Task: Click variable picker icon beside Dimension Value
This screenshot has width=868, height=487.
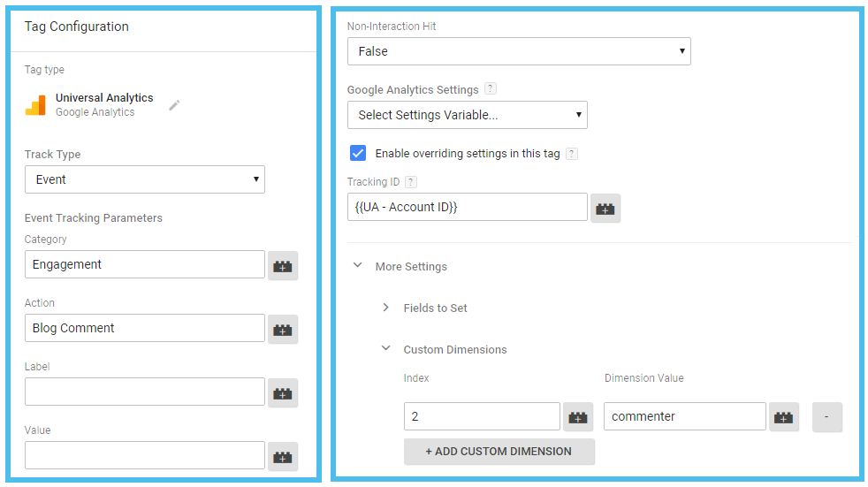Action: 783,417
